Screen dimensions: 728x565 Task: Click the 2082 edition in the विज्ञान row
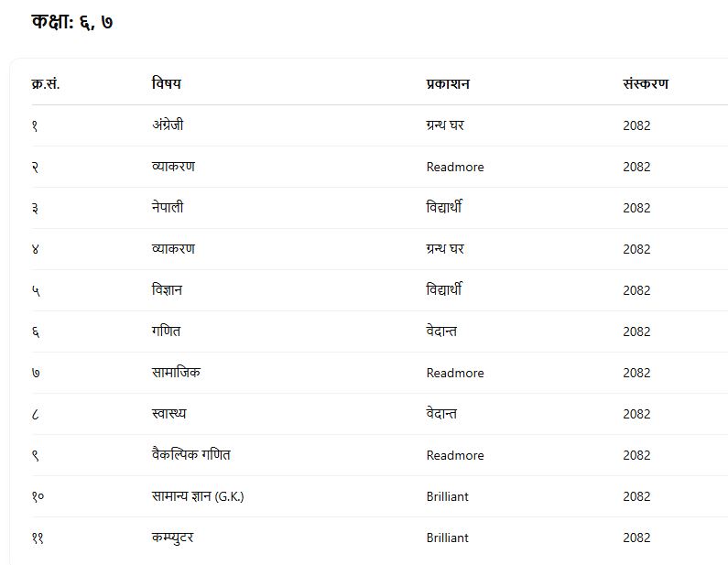click(x=636, y=290)
